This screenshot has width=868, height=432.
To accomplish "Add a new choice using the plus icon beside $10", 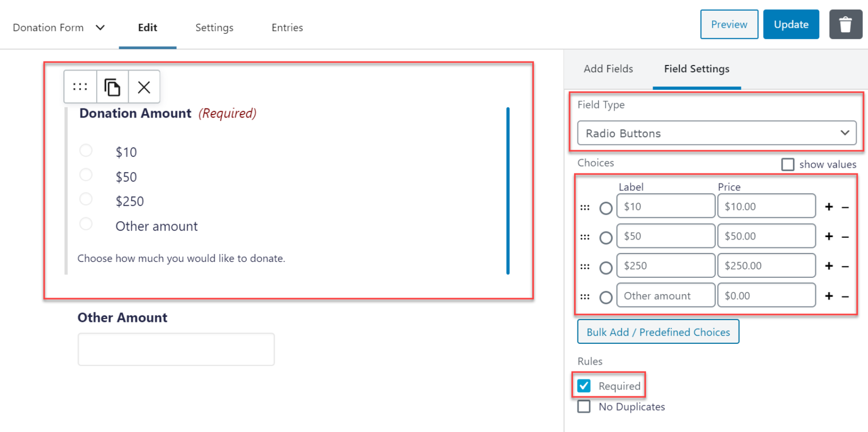I will pyautogui.click(x=828, y=207).
